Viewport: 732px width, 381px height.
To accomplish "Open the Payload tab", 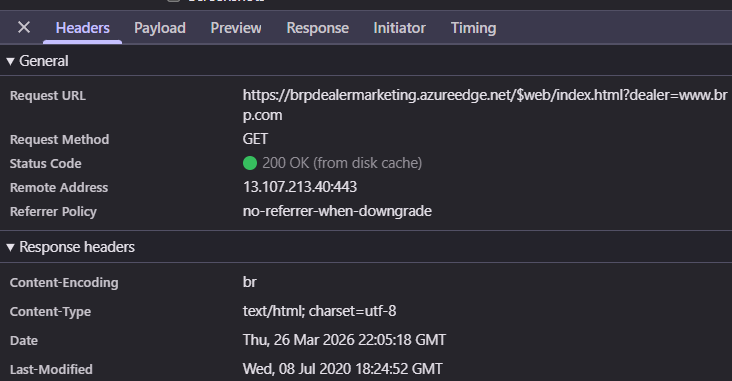I will click(x=160, y=28).
